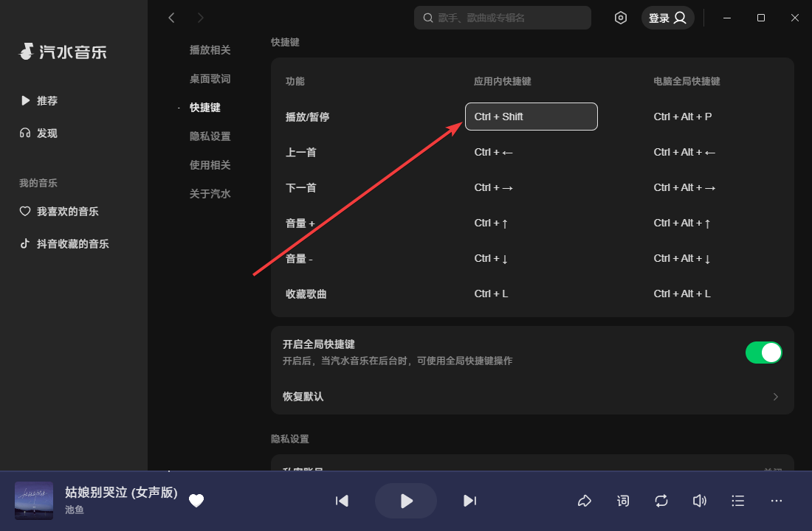Select 桌面歌词 in the settings sidebar
This screenshot has width=812, height=531.
[x=208, y=78]
